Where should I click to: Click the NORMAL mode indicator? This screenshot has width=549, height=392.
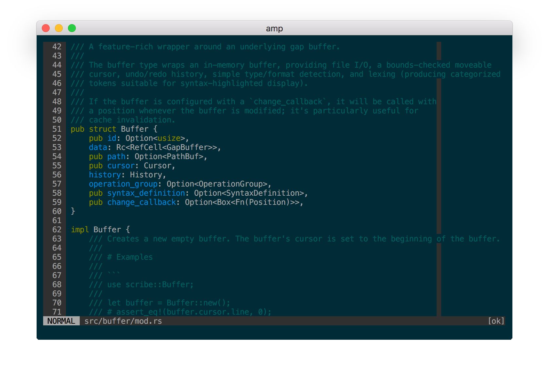coord(61,321)
